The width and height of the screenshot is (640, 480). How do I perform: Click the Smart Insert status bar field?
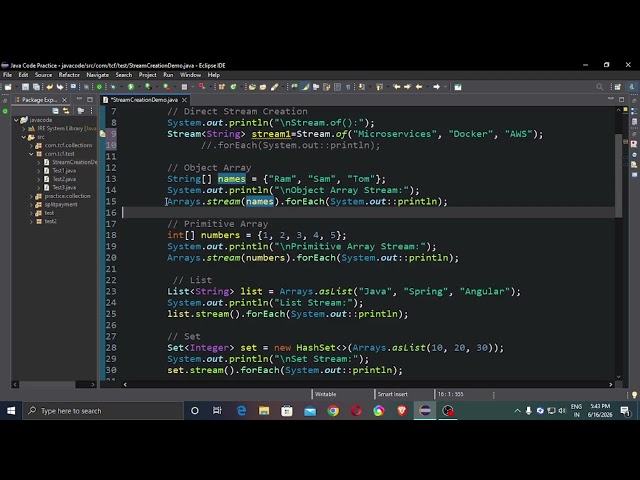tap(392, 394)
